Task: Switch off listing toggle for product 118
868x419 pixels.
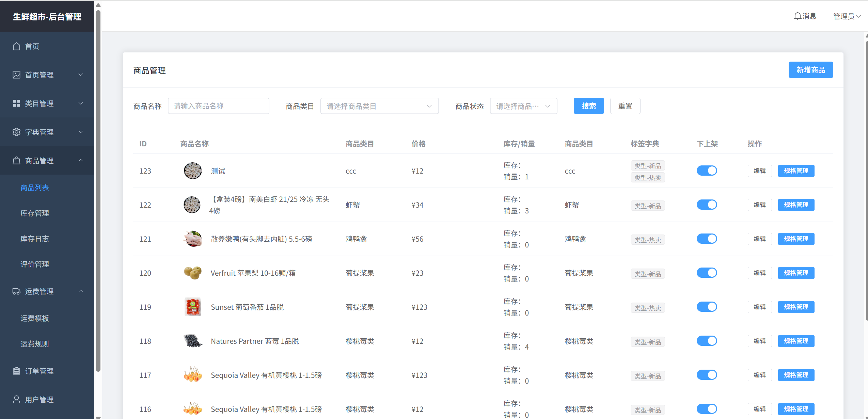Action: tap(707, 341)
